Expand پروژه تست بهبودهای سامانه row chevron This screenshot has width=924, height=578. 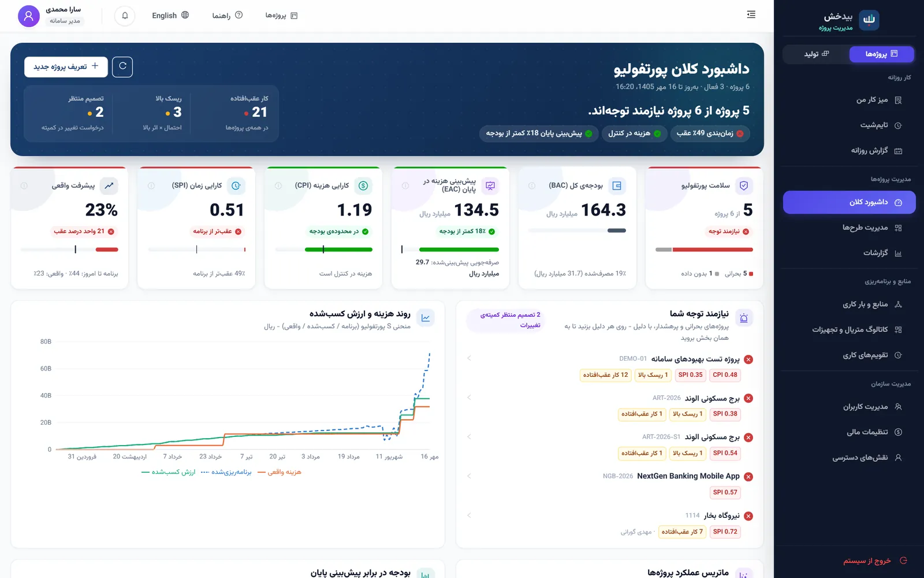point(469,358)
